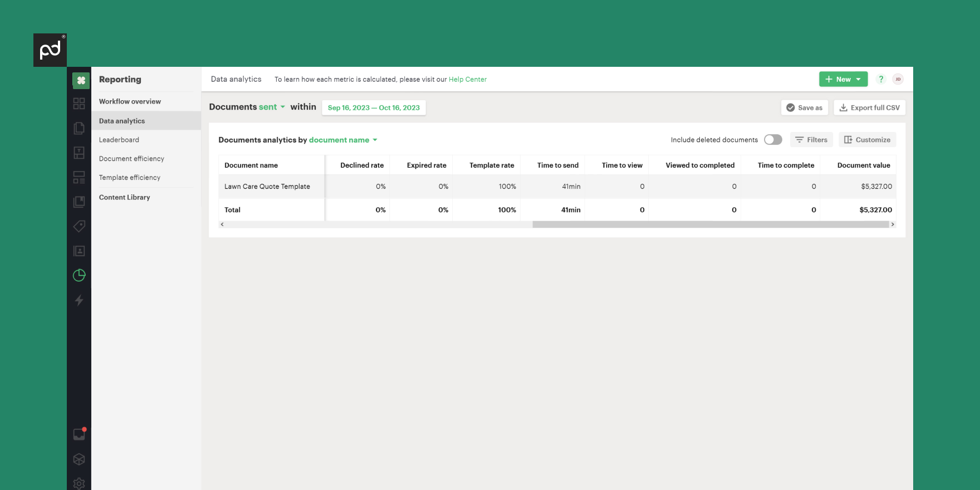Click the horizontal table scrollbar
Viewport: 980px width, 490px height.
710,224
